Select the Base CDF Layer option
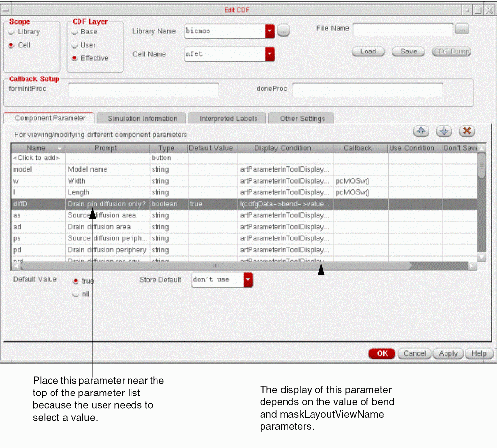 coord(75,32)
